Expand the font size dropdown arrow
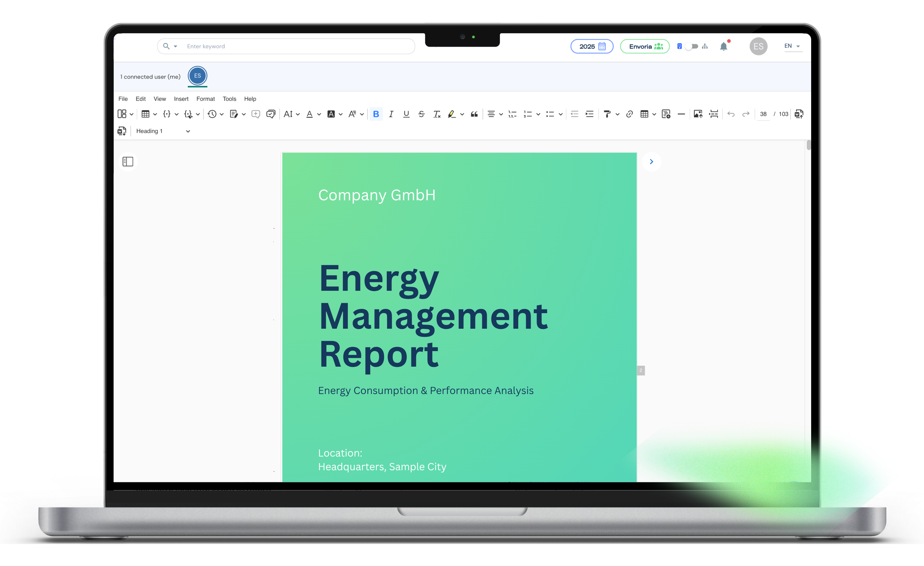 (298, 114)
